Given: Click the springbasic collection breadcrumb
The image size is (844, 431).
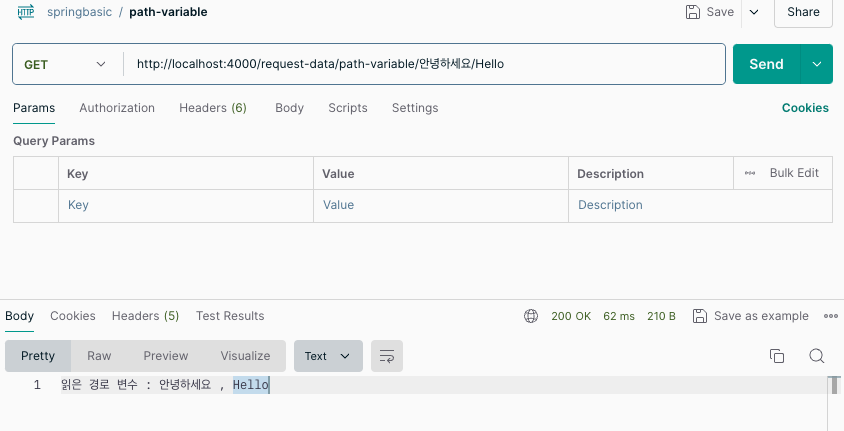Looking at the screenshot, I should click(79, 12).
